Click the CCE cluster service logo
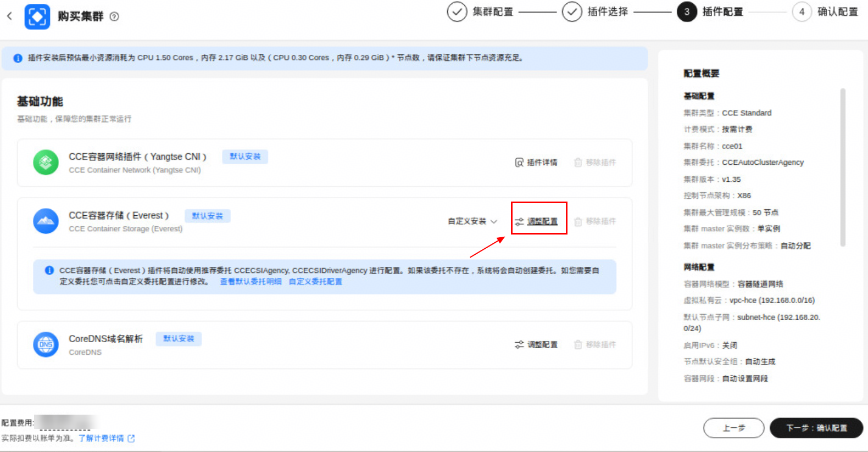This screenshot has height=452, width=868. (x=37, y=17)
